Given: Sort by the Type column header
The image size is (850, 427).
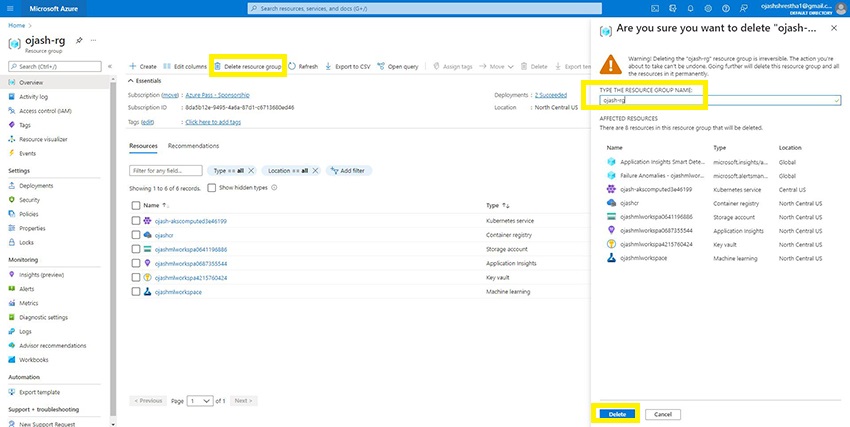Looking at the screenshot, I should coord(498,205).
